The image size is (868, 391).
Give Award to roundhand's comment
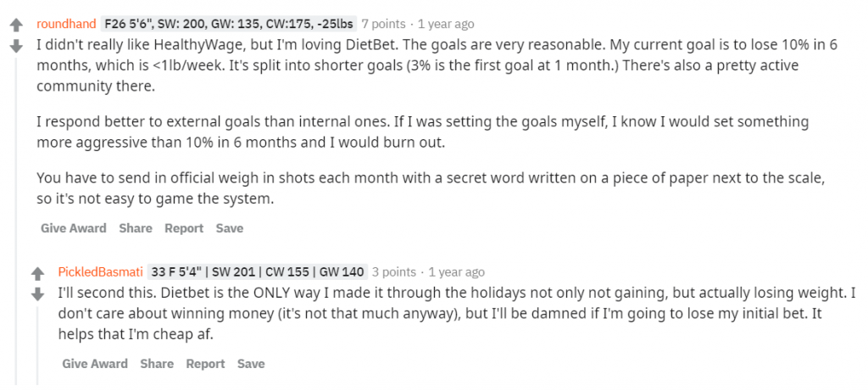pyautogui.click(x=74, y=228)
